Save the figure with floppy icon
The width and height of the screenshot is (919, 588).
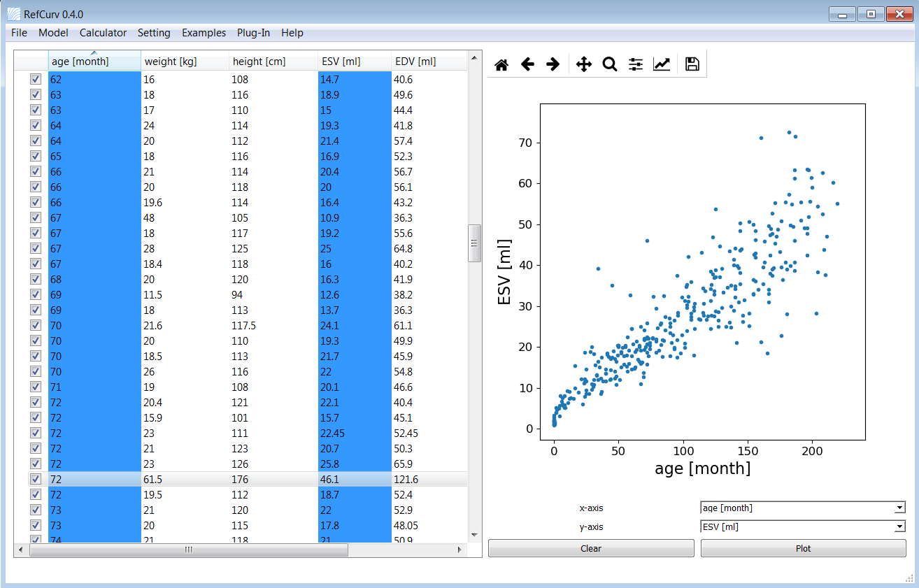click(692, 65)
